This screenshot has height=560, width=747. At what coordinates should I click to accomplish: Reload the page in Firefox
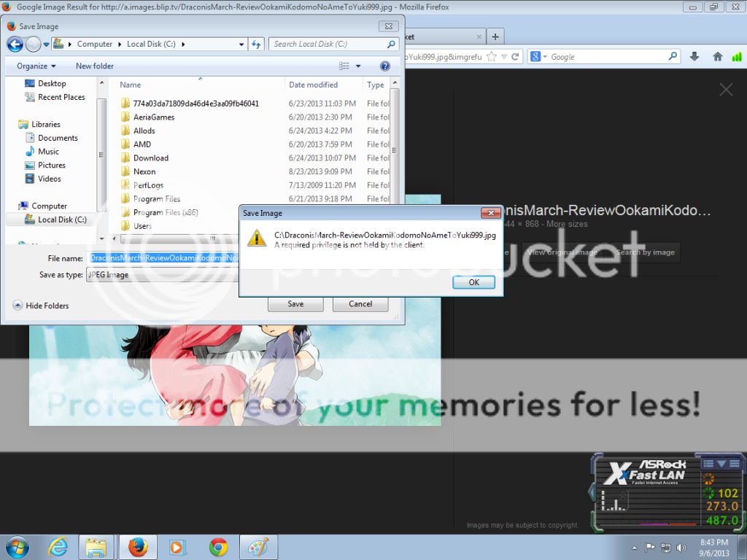click(x=515, y=57)
